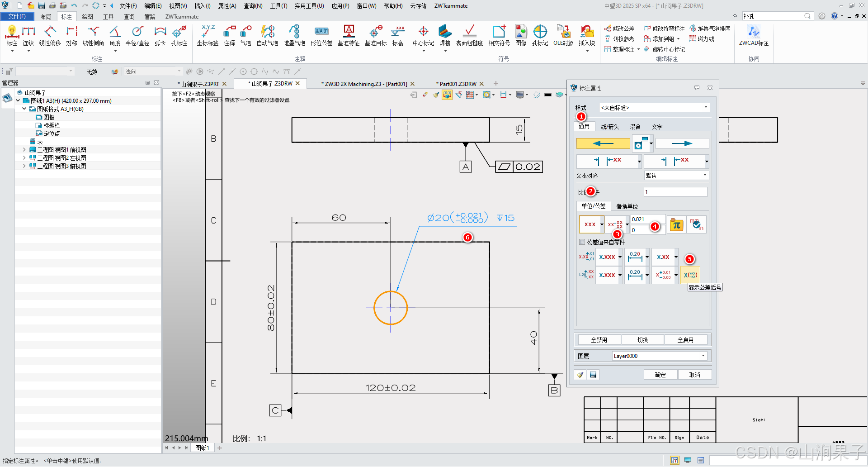
Task: Click 取消 to cancel dialog
Action: 694,375
